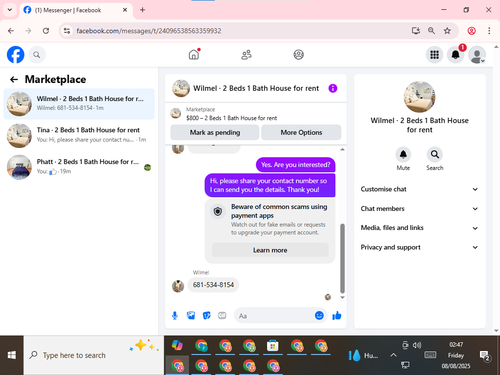Image resolution: width=500 pixels, height=375 pixels.
Task: Open the account profile avatar menu
Action: click(x=477, y=55)
